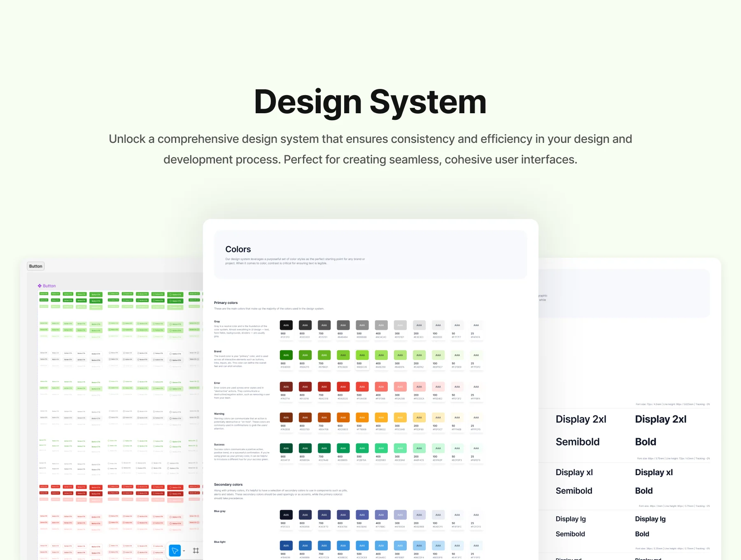
Task: Pick the Blue gray 500 swatch
Action: (362, 515)
